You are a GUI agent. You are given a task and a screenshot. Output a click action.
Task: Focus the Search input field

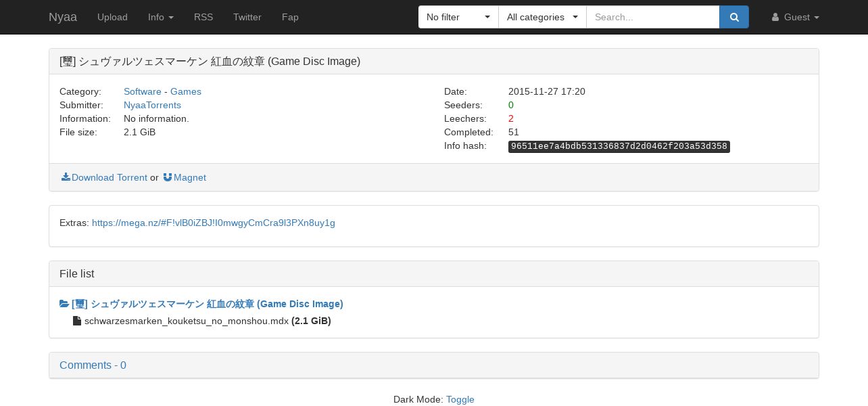click(x=653, y=17)
